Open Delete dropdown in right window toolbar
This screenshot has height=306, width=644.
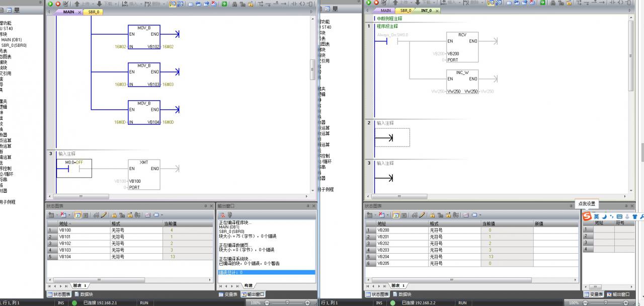(482, 4)
